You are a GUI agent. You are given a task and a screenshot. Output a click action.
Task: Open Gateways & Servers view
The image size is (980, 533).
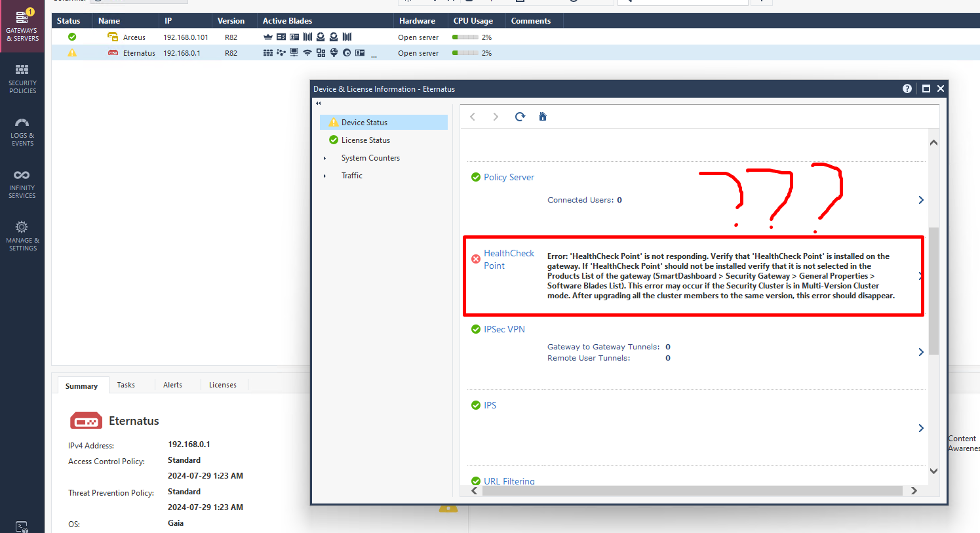[22, 26]
